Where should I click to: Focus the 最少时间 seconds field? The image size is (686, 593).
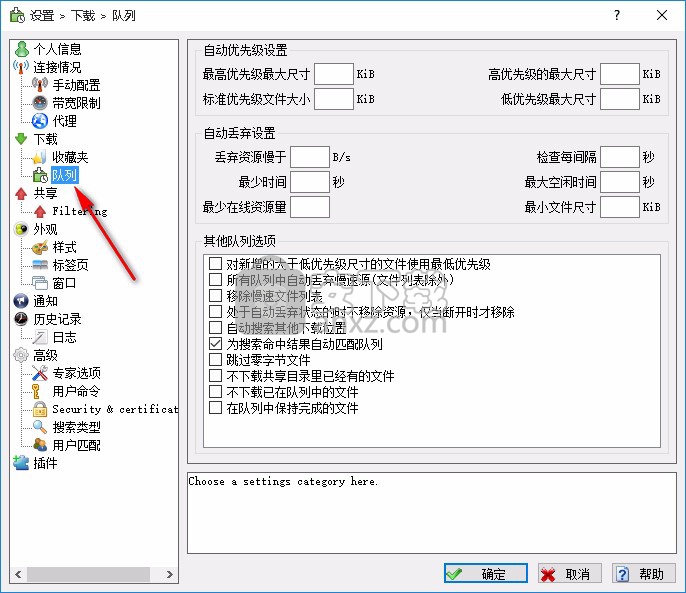coord(310,182)
